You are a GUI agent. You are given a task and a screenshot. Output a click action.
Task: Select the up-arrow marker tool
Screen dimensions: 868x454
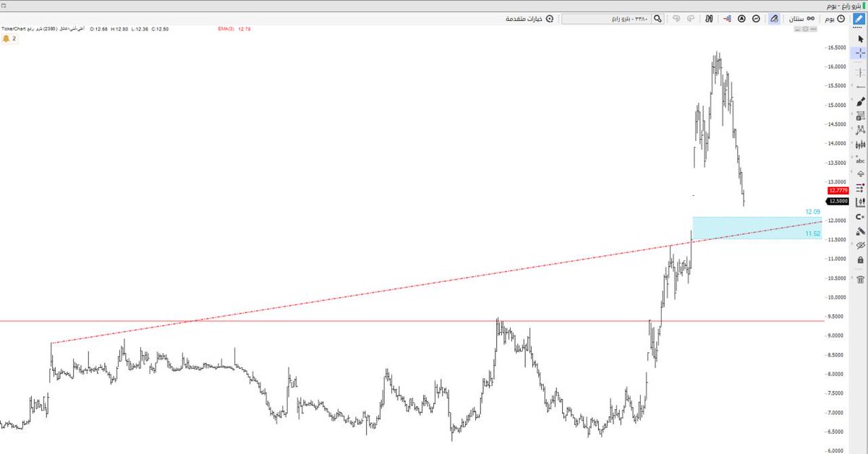[x=860, y=174]
